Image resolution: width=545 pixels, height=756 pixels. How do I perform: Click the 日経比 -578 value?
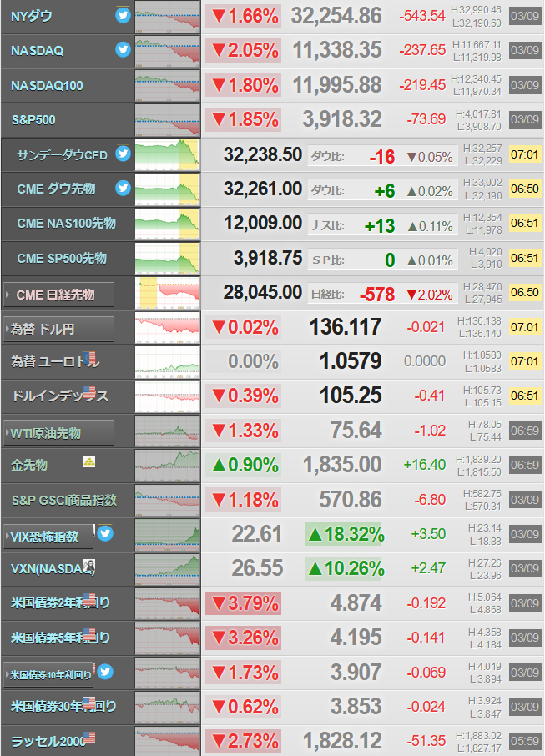(377, 294)
